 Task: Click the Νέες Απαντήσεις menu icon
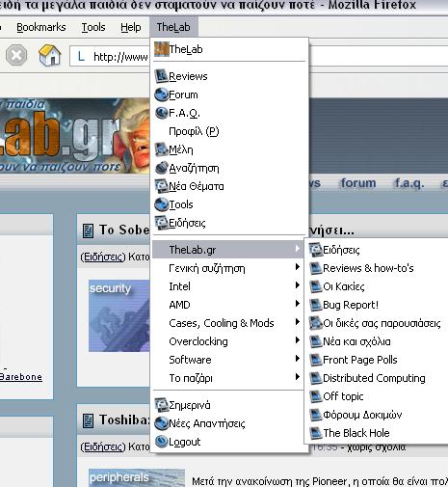point(161,423)
